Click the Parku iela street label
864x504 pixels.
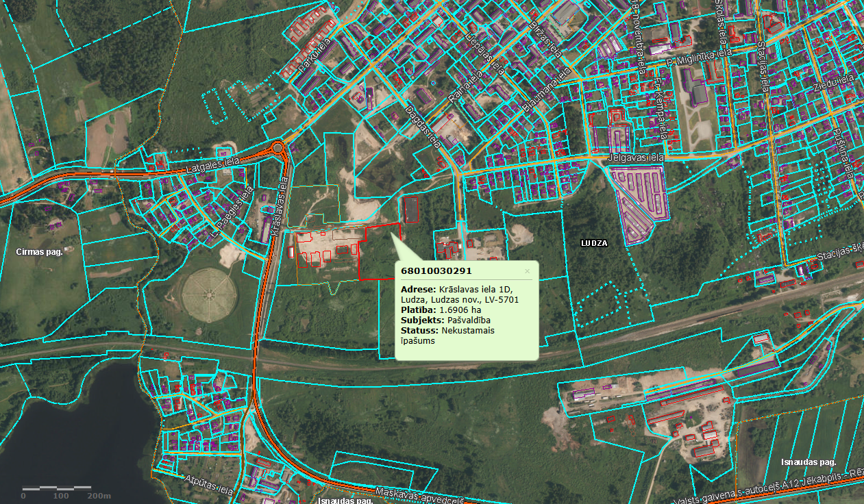314,56
